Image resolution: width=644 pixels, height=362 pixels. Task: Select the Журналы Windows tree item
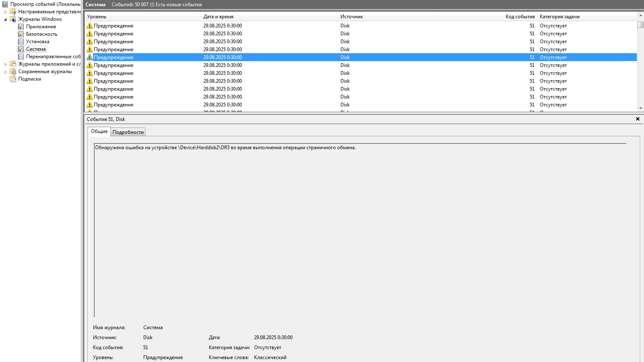coord(40,19)
